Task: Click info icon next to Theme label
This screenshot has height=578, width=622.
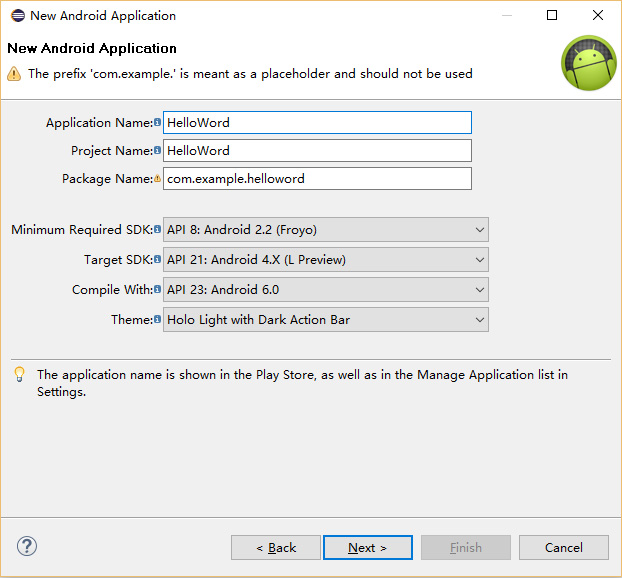Action: 157,320
